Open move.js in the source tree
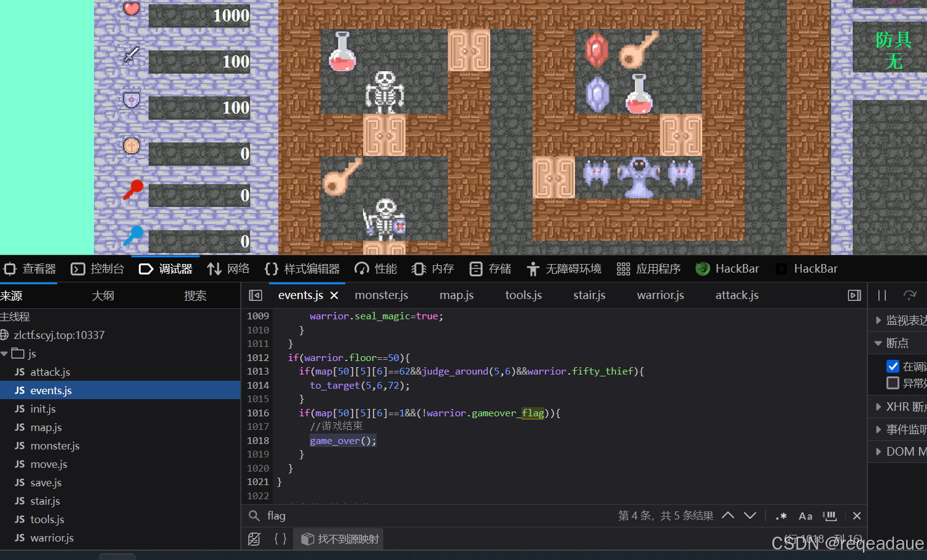The image size is (927, 560). (49, 464)
